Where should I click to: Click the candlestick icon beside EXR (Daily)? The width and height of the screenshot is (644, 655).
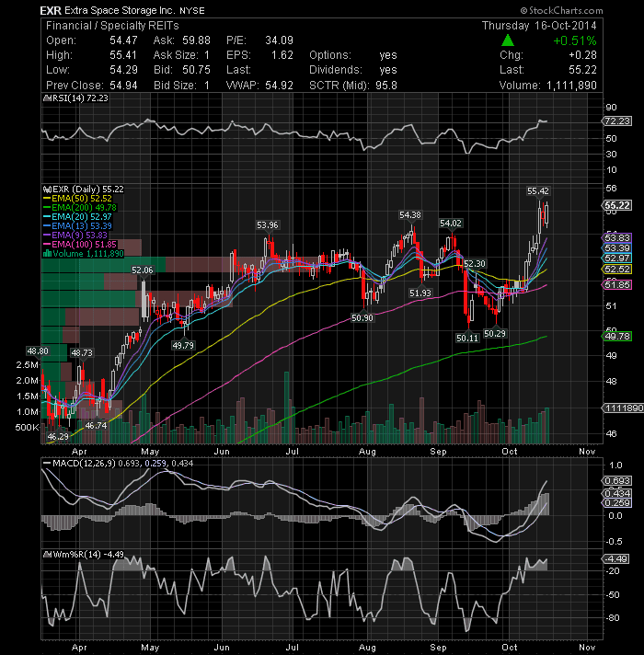pyautogui.click(x=47, y=190)
